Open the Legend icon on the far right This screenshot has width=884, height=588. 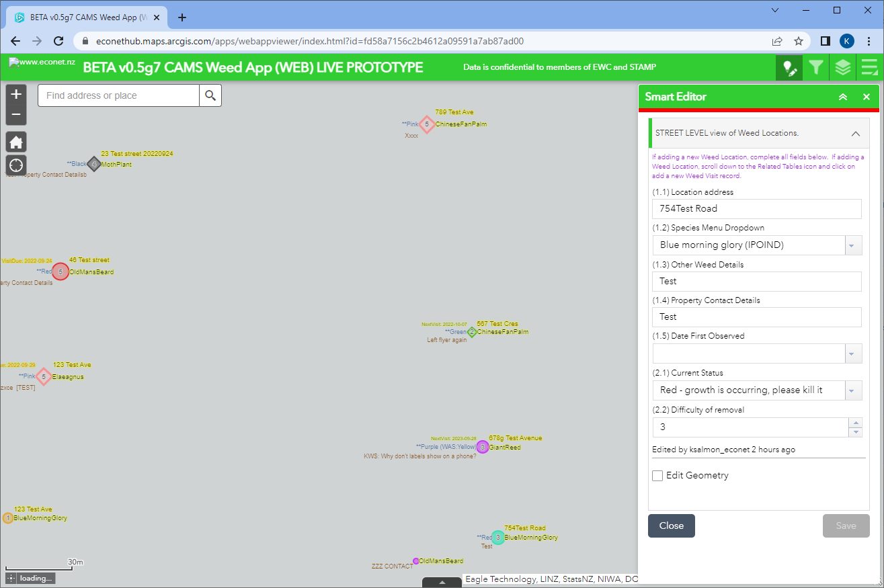869,67
